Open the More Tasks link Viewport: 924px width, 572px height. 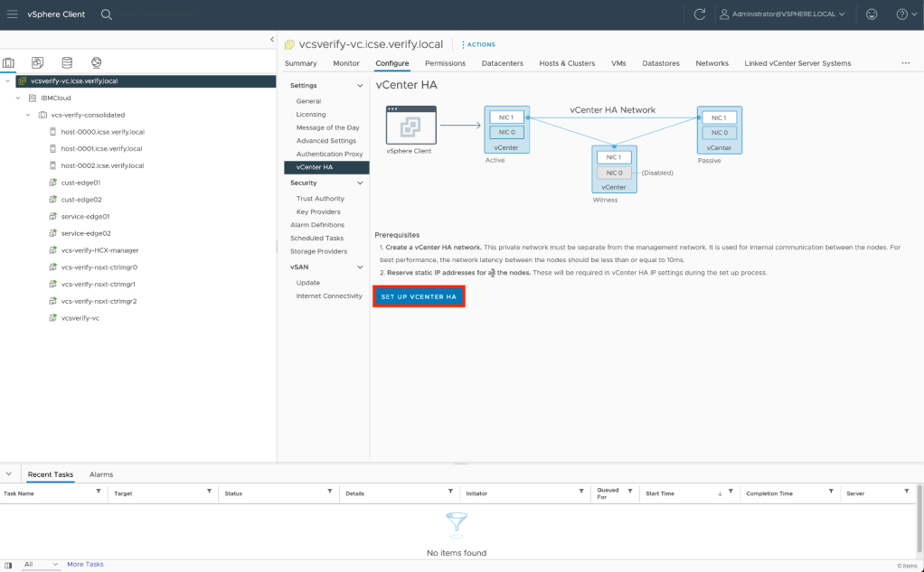[x=85, y=564]
